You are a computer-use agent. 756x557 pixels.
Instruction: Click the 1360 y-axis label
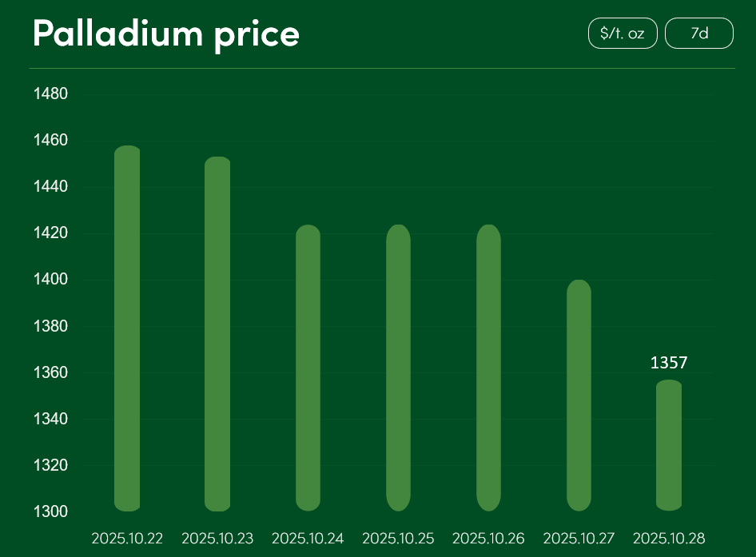pyautogui.click(x=50, y=372)
